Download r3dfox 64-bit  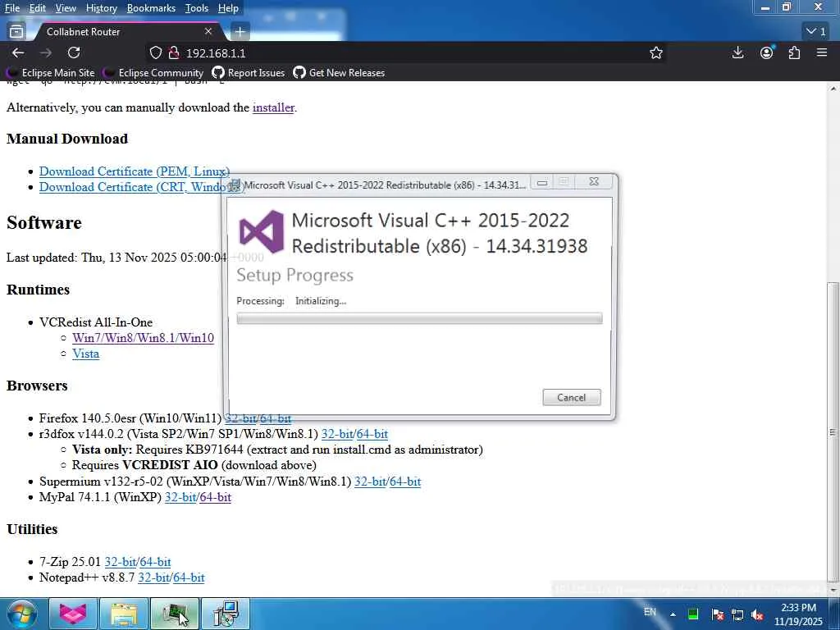(372, 434)
